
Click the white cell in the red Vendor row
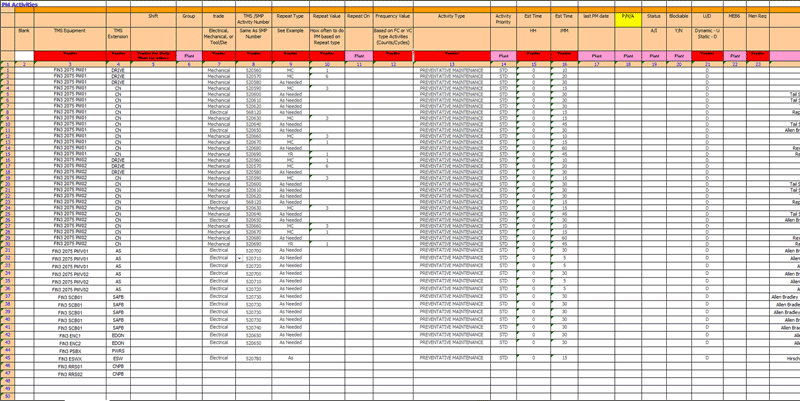pos(24,56)
